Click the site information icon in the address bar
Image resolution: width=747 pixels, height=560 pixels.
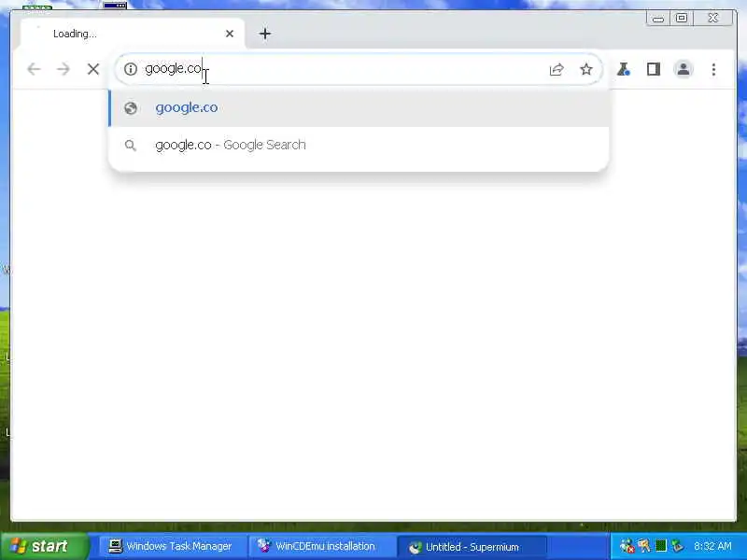pyautogui.click(x=131, y=69)
